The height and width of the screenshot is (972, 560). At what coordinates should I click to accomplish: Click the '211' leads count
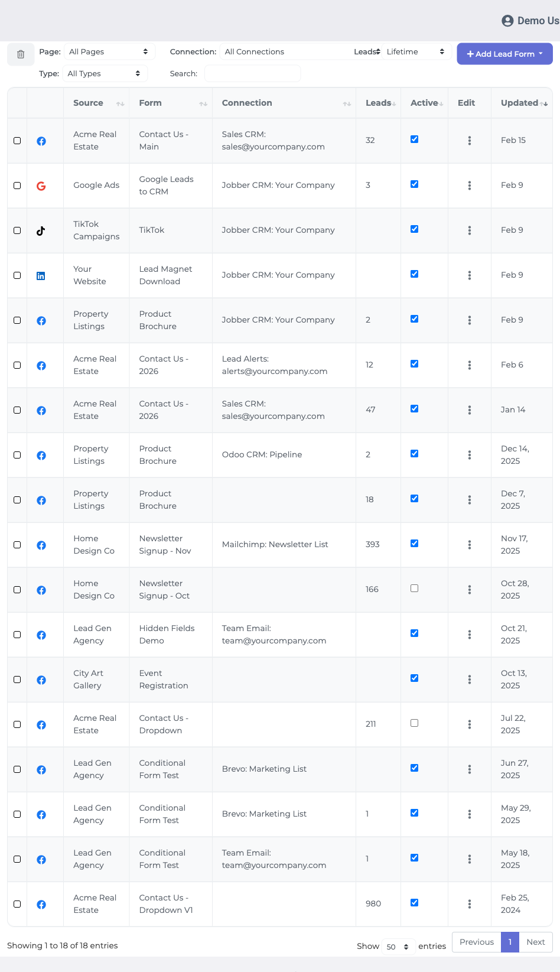[371, 724]
